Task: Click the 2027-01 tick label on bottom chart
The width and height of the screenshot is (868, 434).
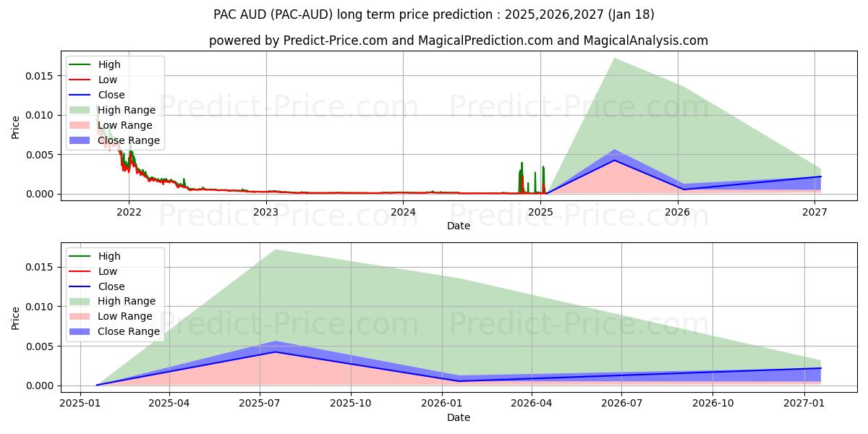Action: tap(804, 404)
